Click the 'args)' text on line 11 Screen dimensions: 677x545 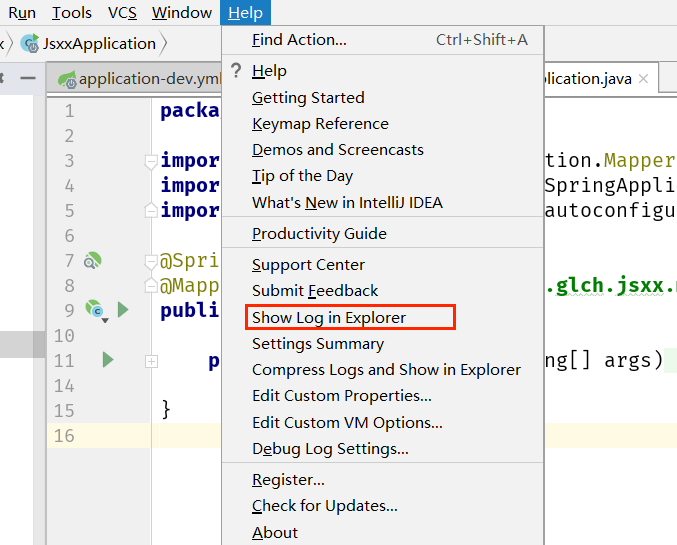(633, 360)
